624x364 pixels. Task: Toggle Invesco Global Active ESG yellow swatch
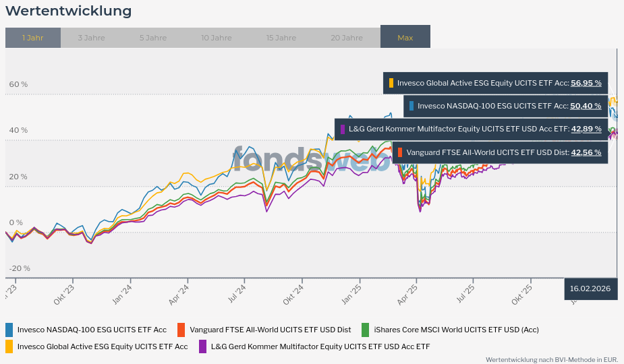click(x=9, y=346)
